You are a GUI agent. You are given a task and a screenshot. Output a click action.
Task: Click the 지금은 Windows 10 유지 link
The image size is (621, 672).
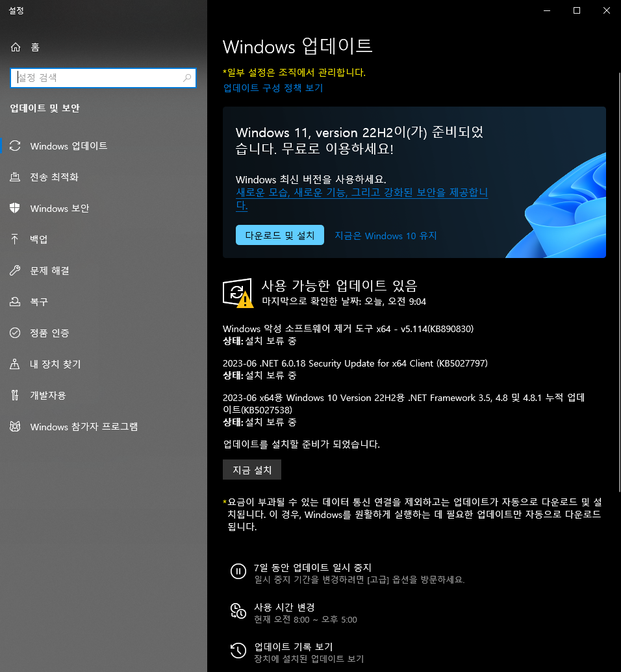pos(385,236)
